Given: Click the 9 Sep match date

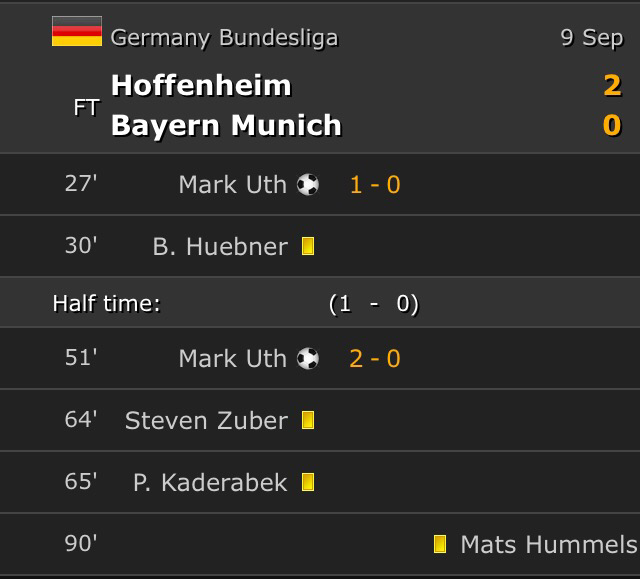Looking at the screenshot, I should [x=591, y=38].
